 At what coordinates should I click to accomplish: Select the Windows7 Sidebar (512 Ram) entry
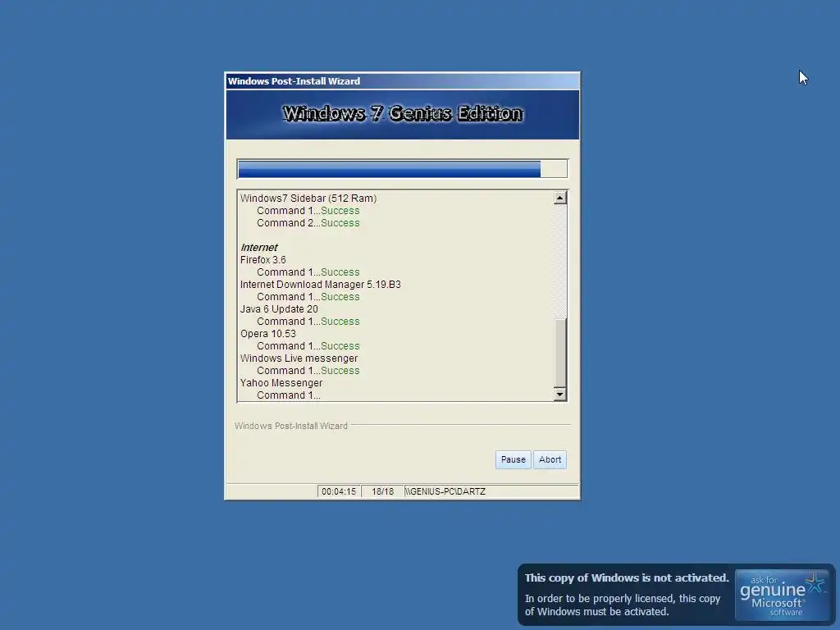308,199
